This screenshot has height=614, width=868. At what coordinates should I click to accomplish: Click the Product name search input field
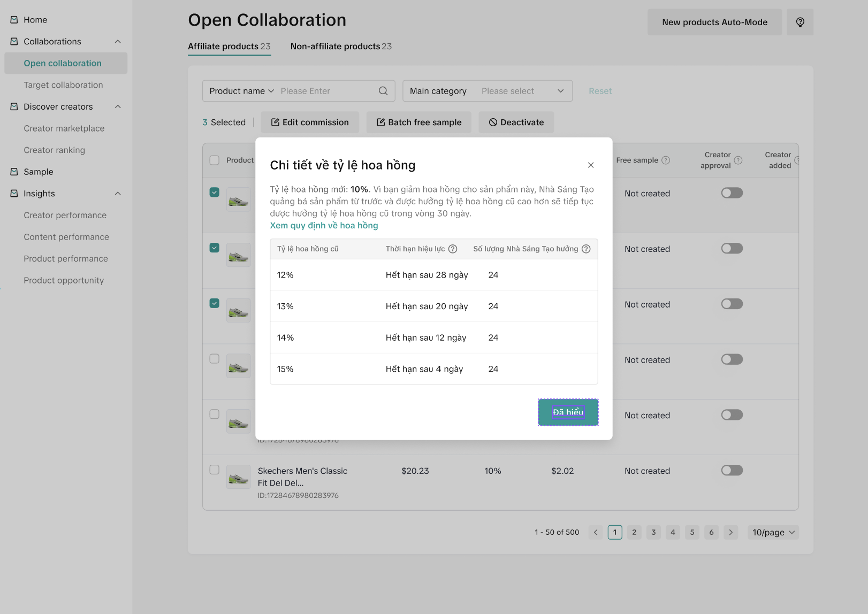point(326,91)
